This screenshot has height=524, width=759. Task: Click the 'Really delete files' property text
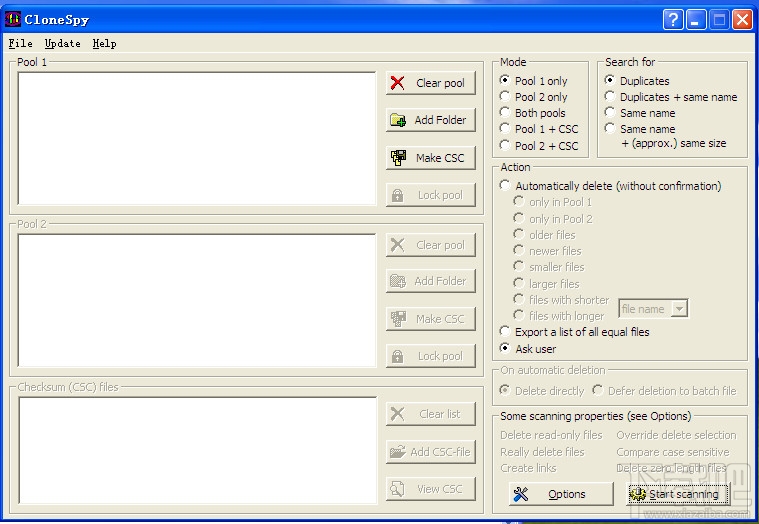[542, 452]
